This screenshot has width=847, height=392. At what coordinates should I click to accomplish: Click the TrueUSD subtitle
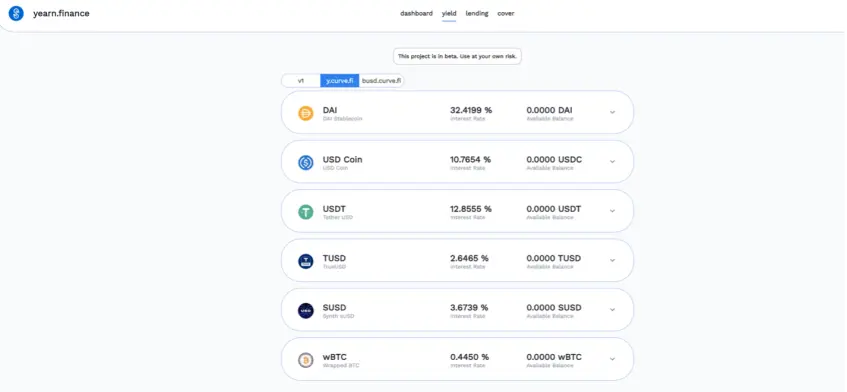[x=334, y=267]
